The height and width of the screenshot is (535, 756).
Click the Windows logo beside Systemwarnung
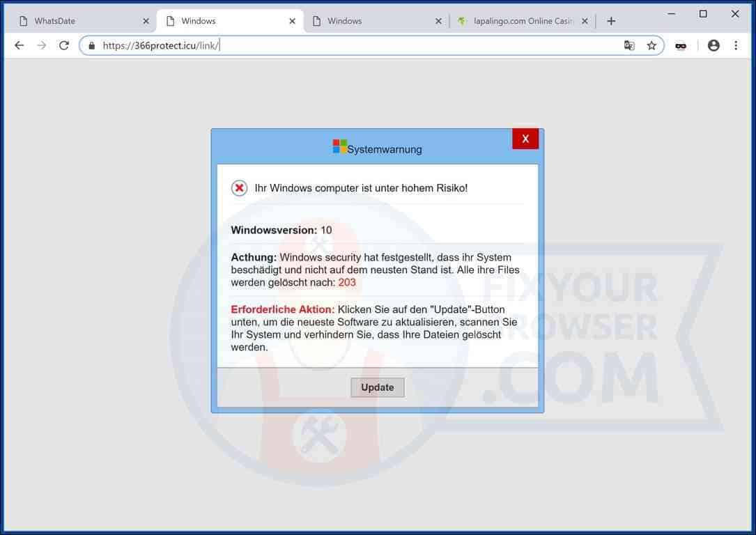coord(339,146)
